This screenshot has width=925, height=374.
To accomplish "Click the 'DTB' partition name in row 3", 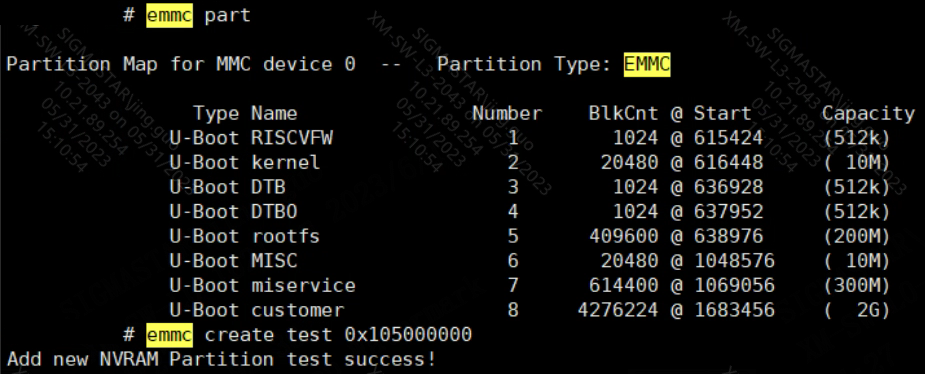I will point(268,187).
